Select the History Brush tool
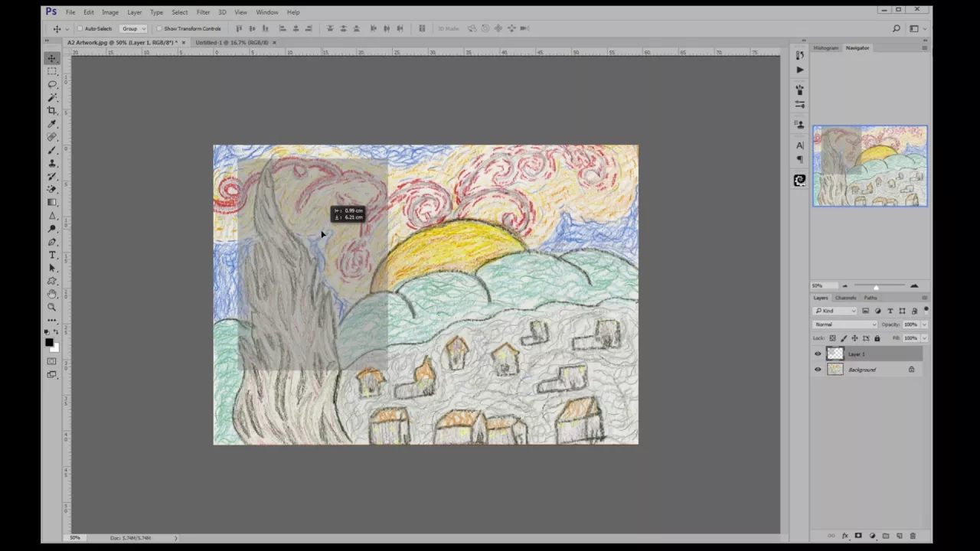 click(x=52, y=176)
